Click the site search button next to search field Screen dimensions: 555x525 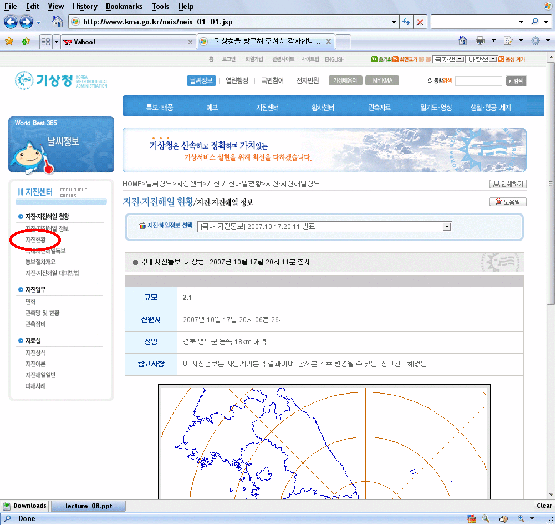click(516, 81)
